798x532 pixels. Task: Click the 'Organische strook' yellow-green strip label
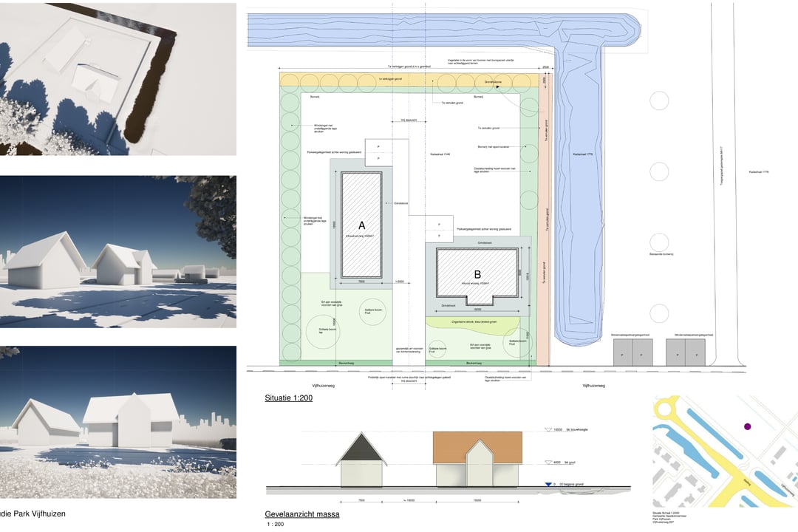click(x=474, y=322)
